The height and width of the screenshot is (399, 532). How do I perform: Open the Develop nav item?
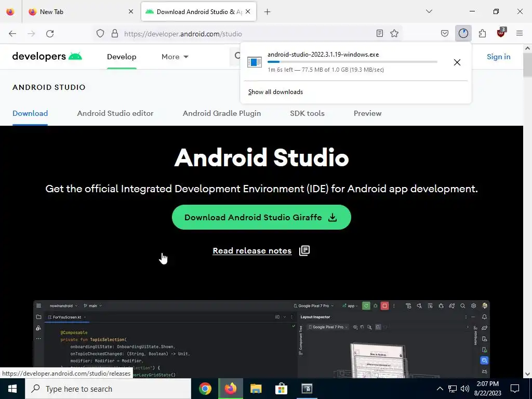coord(122,57)
